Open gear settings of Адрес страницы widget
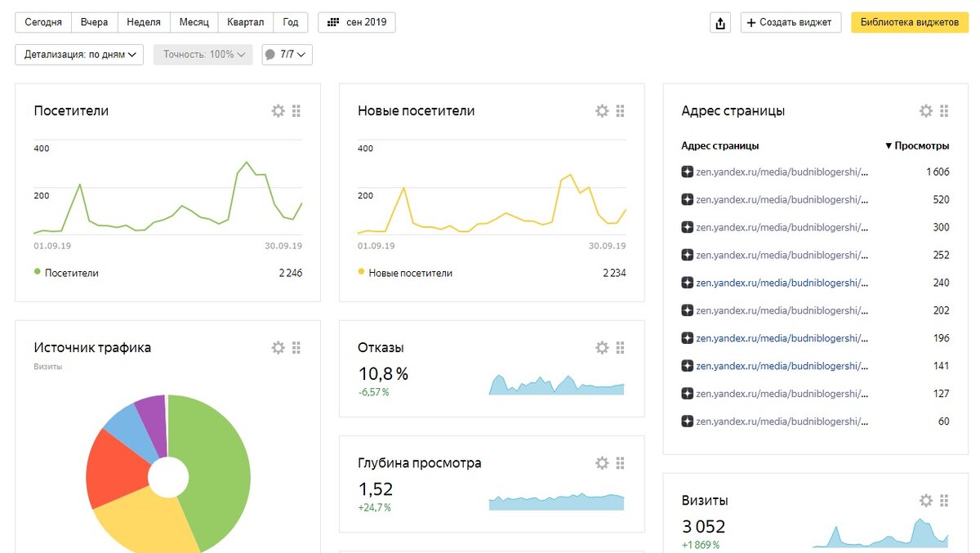This screenshot has height=553, width=980. click(925, 111)
